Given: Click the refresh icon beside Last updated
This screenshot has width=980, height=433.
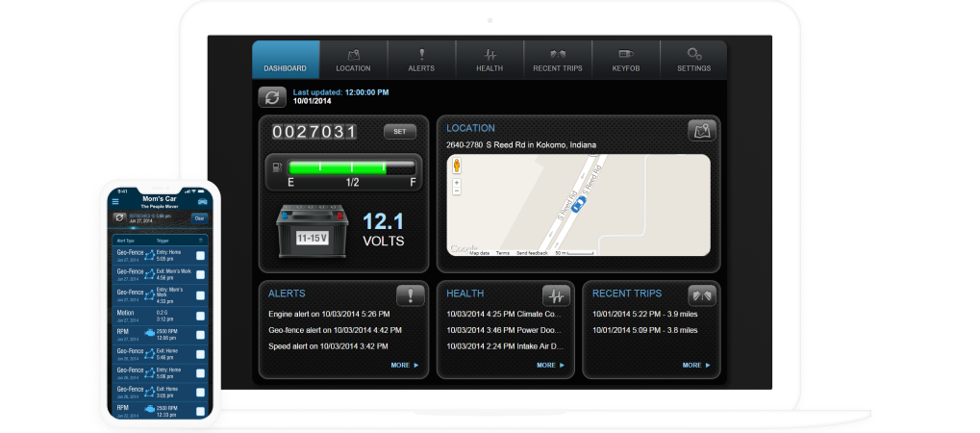Looking at the screenshot, I should point(272,97).
